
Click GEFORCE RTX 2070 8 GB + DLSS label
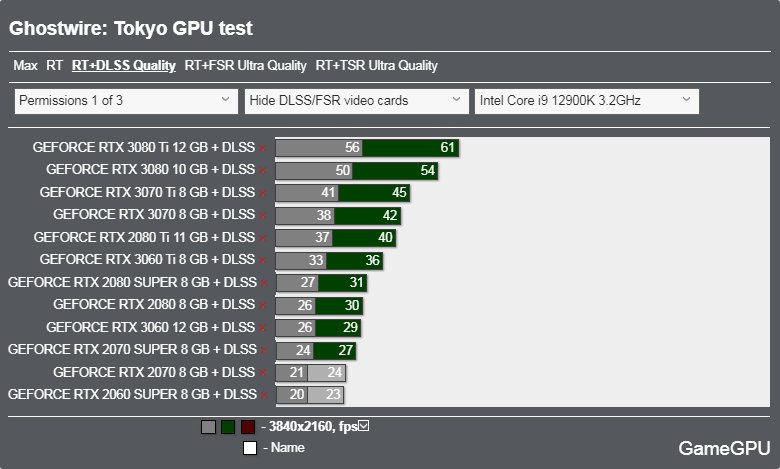(154, 372)
